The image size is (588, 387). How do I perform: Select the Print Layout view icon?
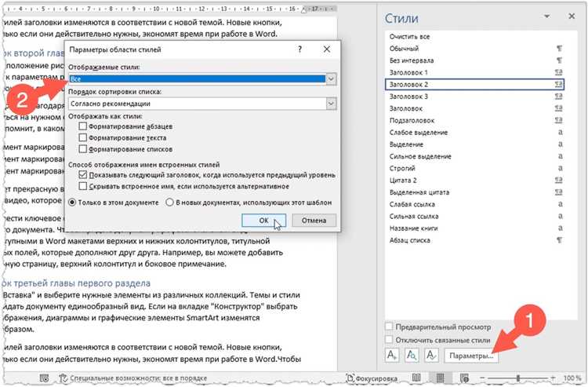pyautogui.click(x=441, y=378)
